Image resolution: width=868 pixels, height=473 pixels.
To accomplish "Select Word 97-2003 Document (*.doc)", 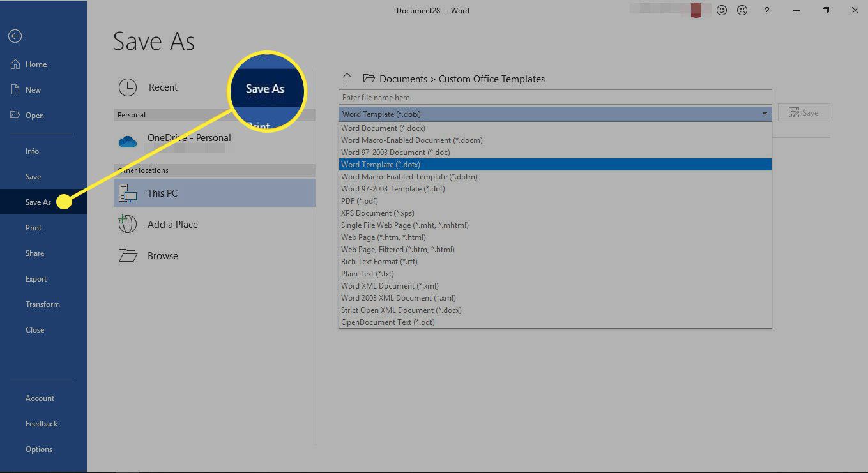I will (555, 153).
